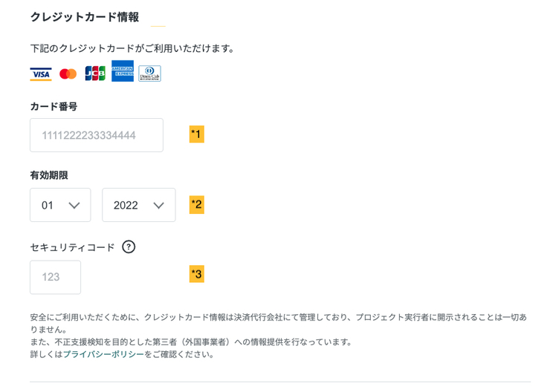The height and width of the screenshot is (392, 547).
Task: Click the セキュリティコード label
Action: 72,247
